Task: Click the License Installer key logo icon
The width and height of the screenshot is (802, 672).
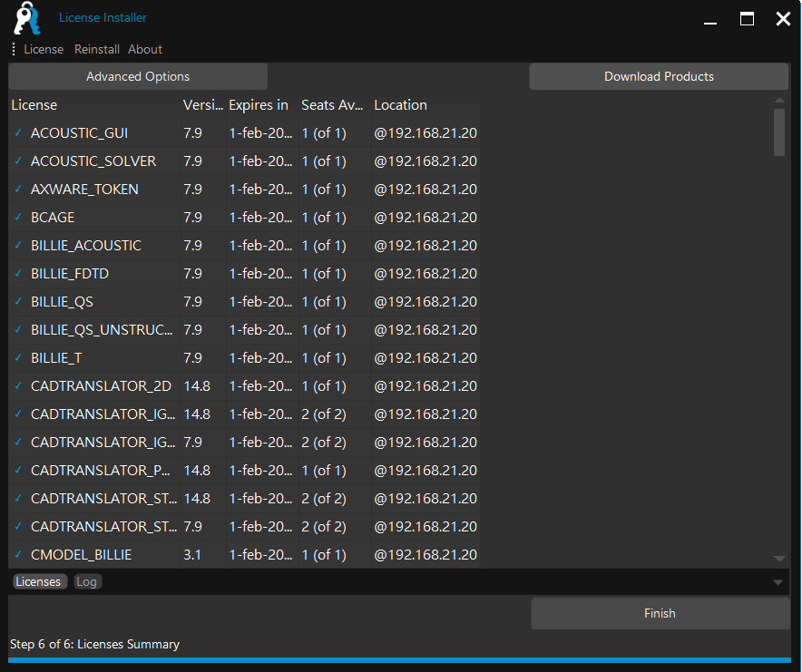Action: tap(28, 19)
